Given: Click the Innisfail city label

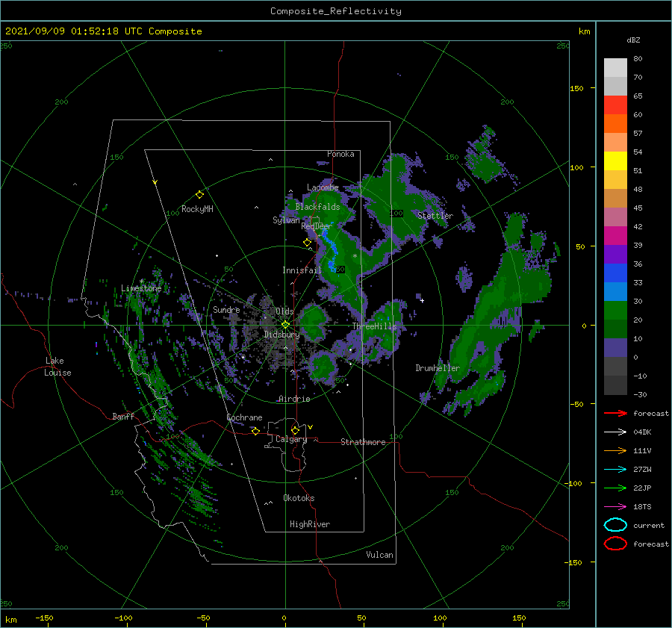Looking at the screenshot, I should (x=302, y=270).
